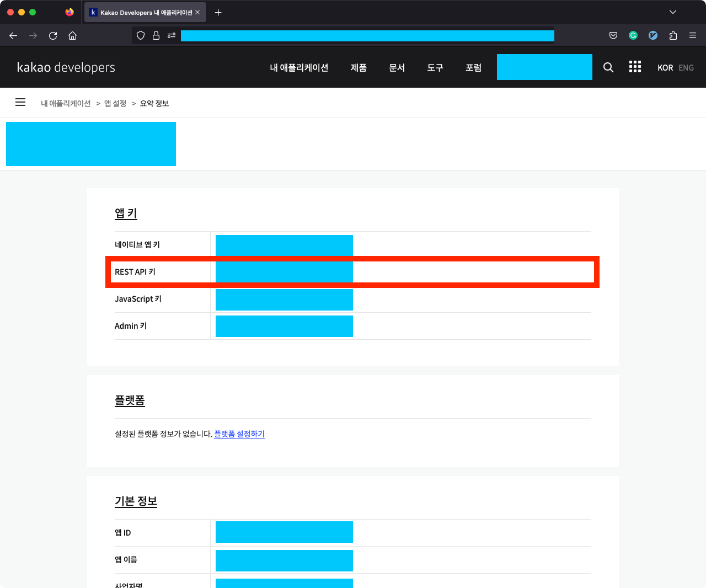Go to the kakao developers logo home

coord(66,67)
